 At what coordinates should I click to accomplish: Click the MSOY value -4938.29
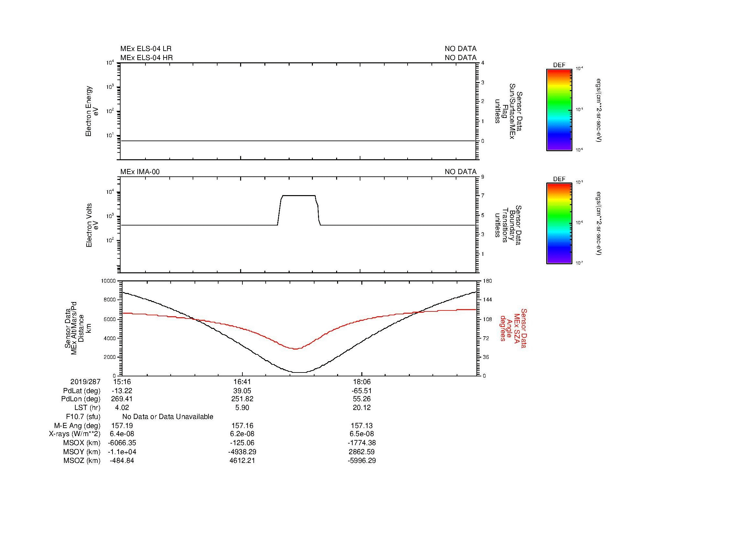point(242,452)
